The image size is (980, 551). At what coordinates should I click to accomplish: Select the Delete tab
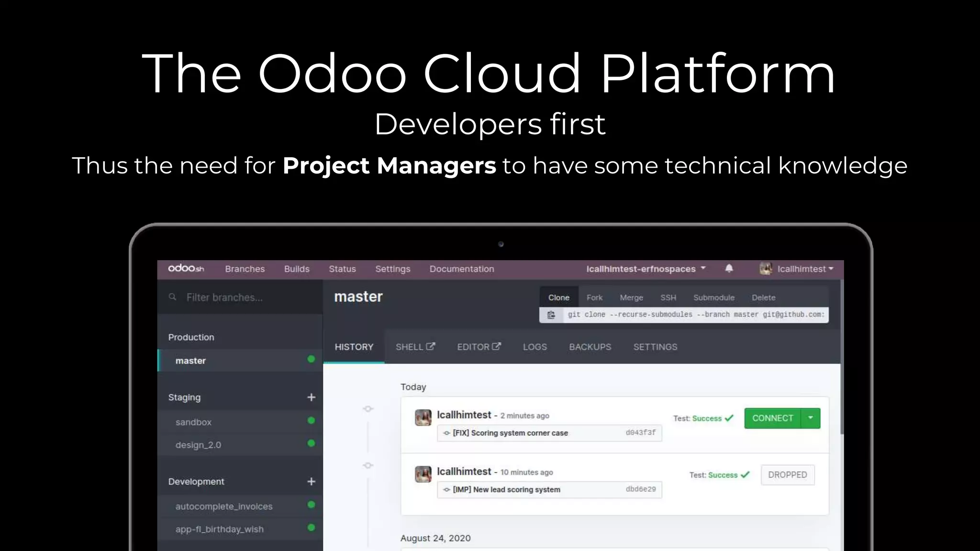(763, 298)
